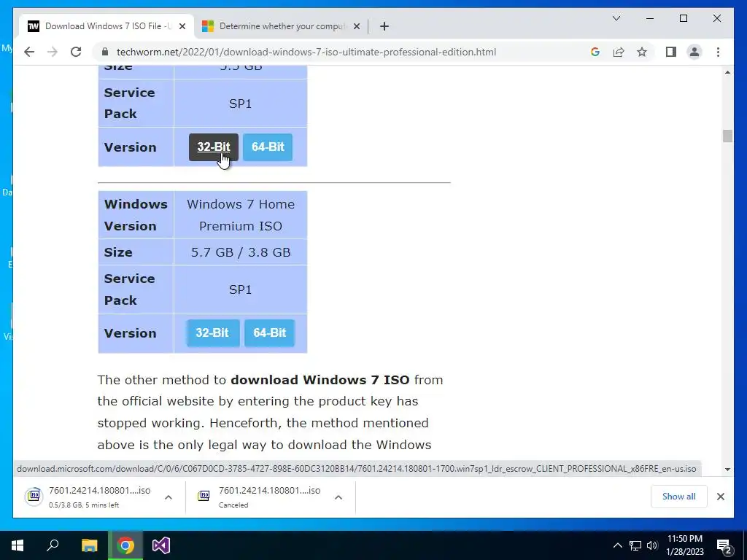The image size is (747, 560).
Task: Bookmark this tab with the star icon
Action: pos(642,52)
